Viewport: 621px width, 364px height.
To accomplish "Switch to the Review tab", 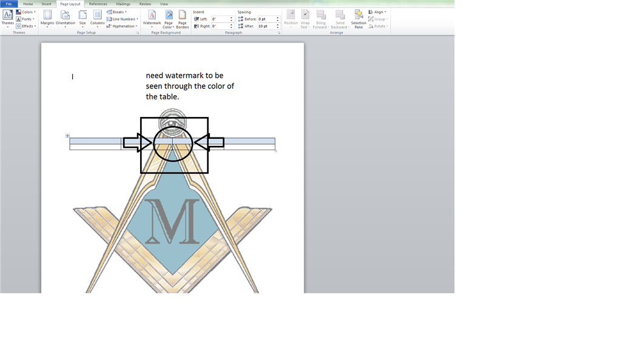I will 145,4.
